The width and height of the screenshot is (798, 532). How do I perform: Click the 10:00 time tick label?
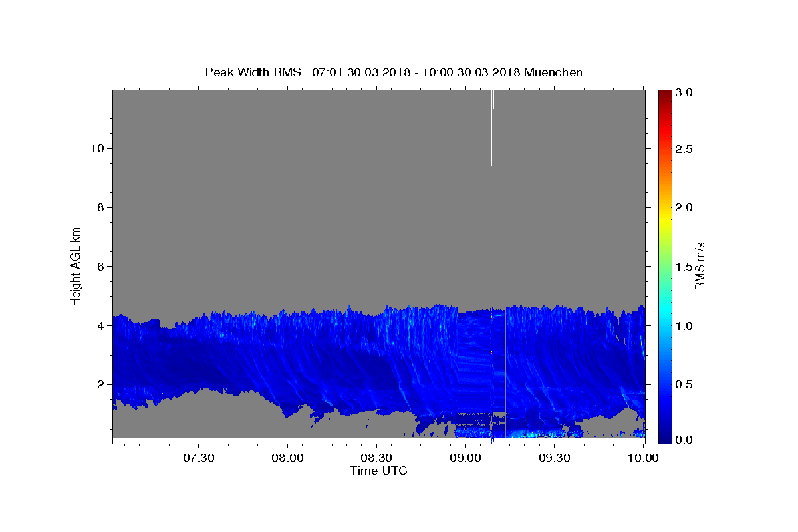(x=643, y=458)
